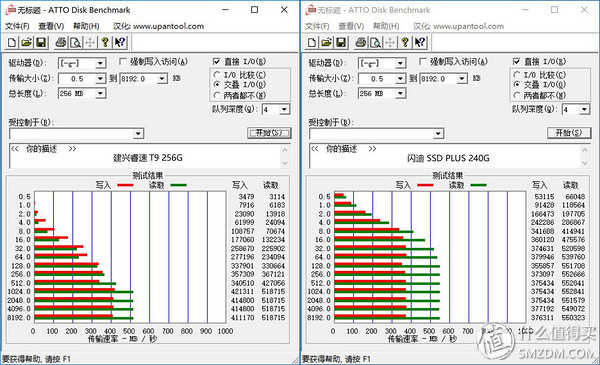
Task: Open drive [-g-] dropdown in left window
Action: tap(100, 63)
